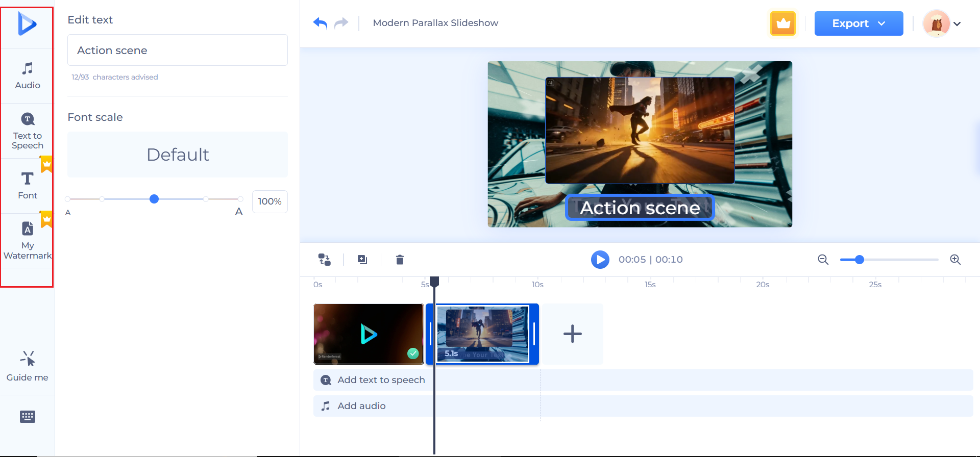Open the Font settings panel

[x=28, y=186]
